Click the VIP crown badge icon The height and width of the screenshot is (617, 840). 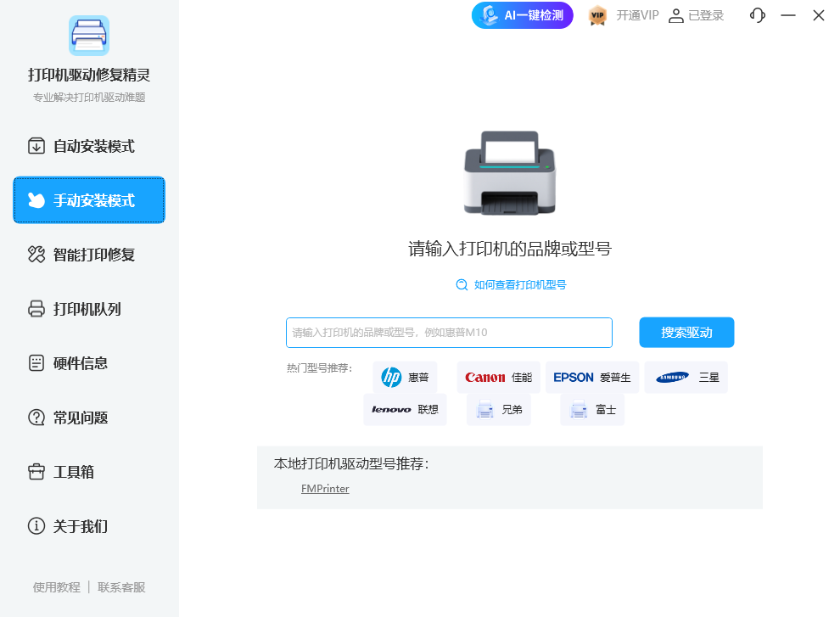[598, 15]
